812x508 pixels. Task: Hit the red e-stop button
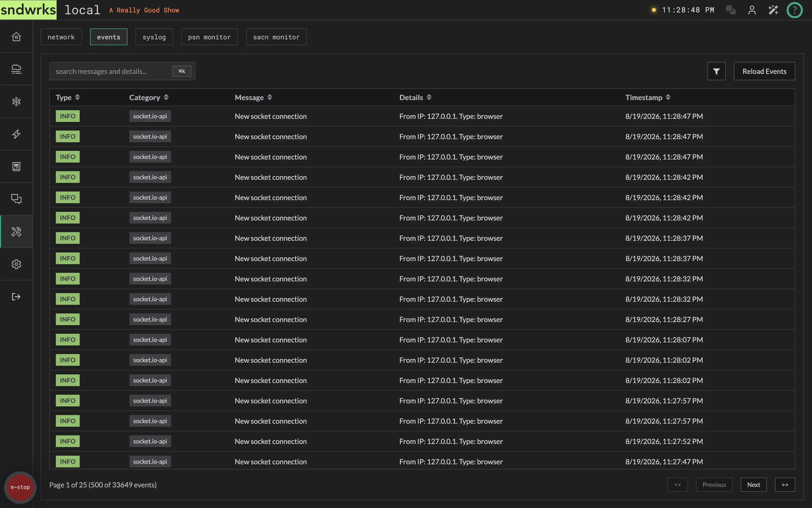[20, 487]
